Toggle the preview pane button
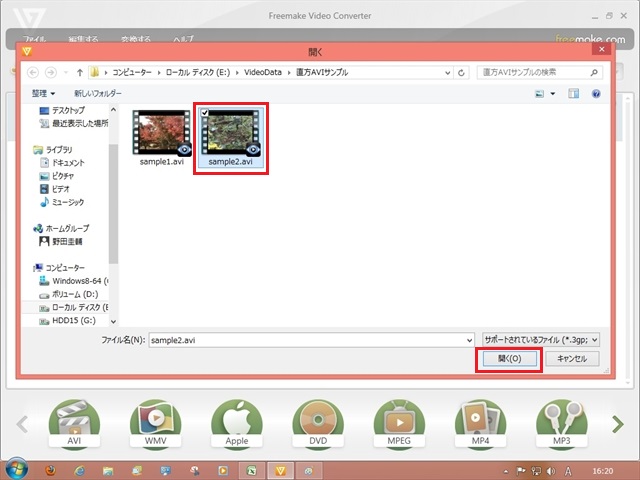Image resolution: width=640 pixels, height=480 pixels. [x=573, y=93]
